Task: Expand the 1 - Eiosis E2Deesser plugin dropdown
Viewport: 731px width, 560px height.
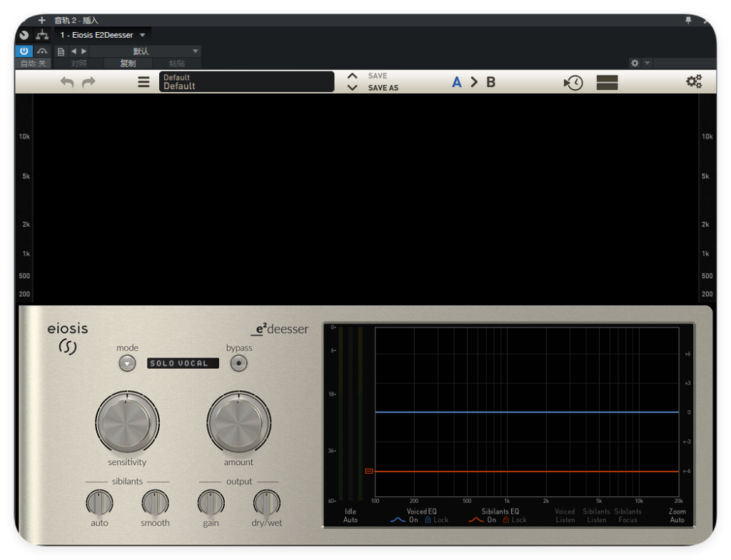Action: [x=143, y=35]
